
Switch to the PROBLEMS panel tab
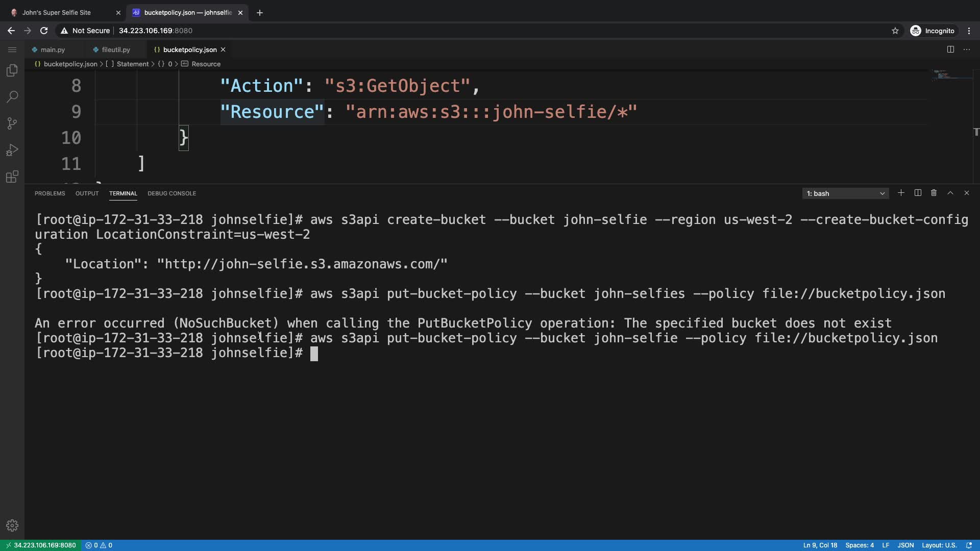pyautogui.click(x=50, y=194)
